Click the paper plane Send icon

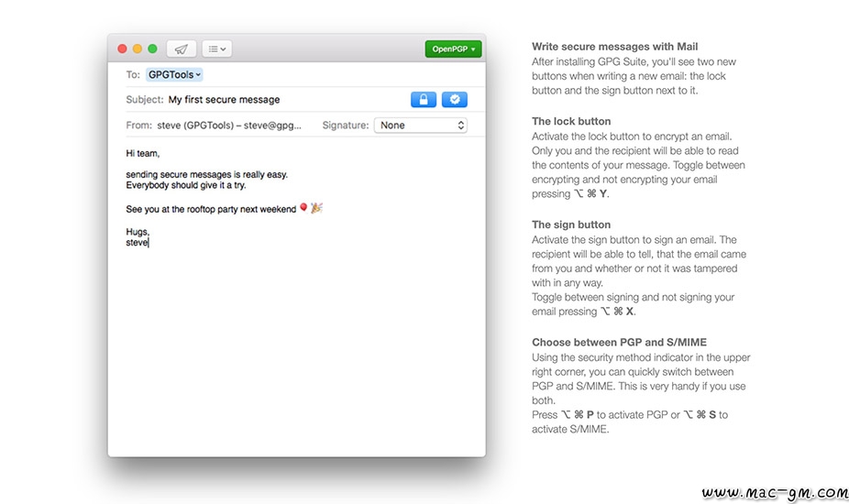[x=182, y=49]
